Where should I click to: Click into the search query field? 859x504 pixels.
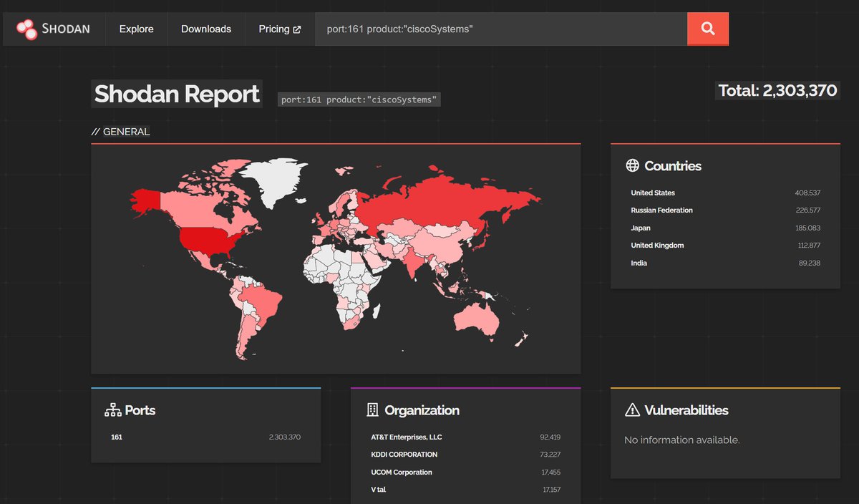501,29
